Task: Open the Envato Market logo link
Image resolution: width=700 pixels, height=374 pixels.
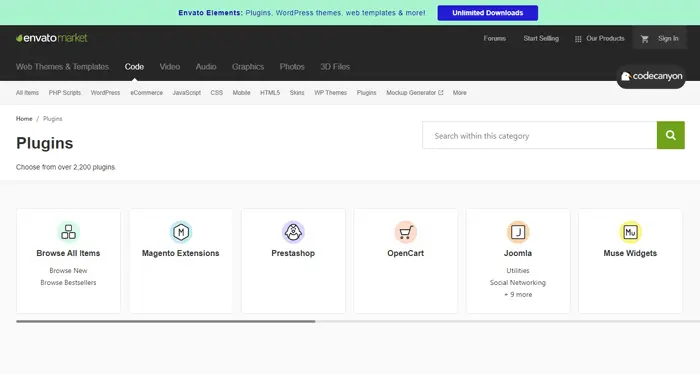Action: coord(52,38)
